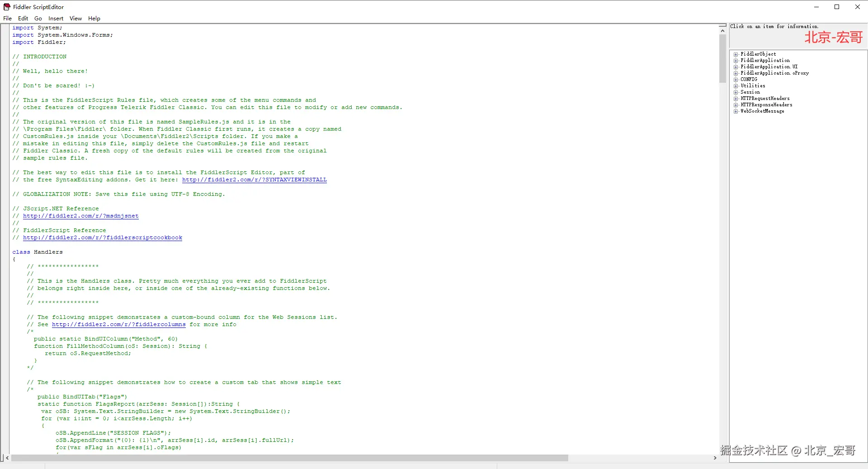Open the Help menu
This screenshot has height=469, width=868.
tap(94, 19)
